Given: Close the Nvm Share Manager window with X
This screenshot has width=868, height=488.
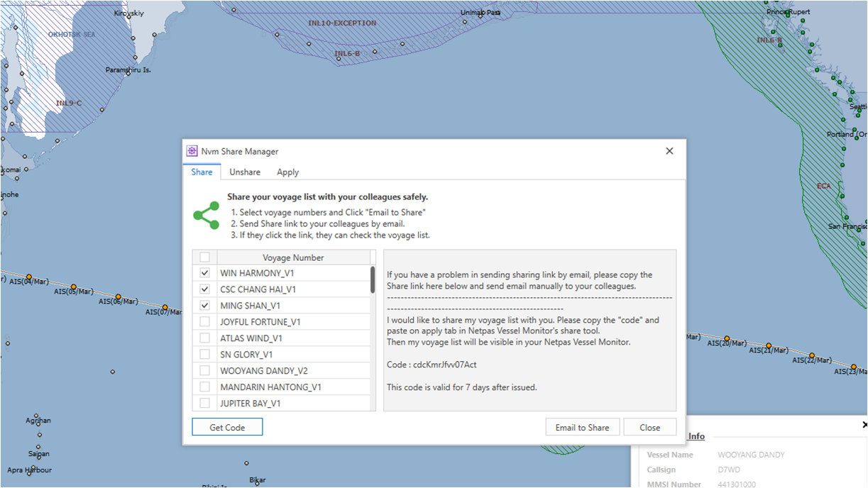Looking at the screenshot, I should 669,151.
